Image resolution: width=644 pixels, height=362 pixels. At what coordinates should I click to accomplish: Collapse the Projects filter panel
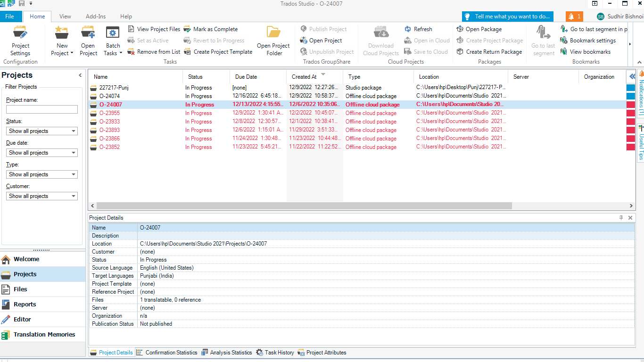pyautogui.click(x=80, y=74)
